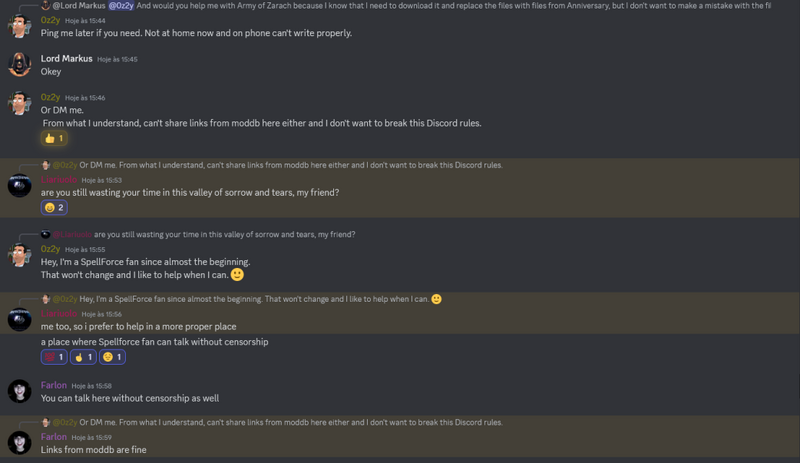Open Farlon's avatar on the 15:58 message

click(x=19, y=391)
